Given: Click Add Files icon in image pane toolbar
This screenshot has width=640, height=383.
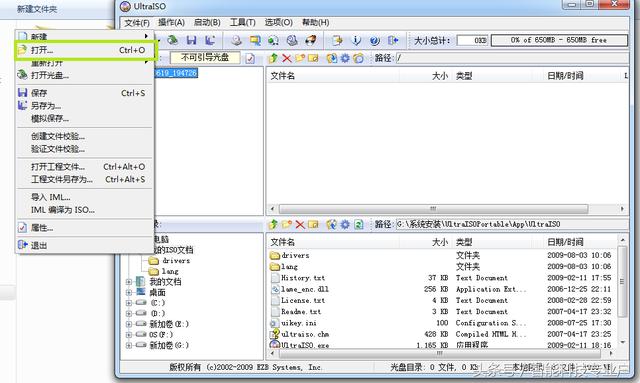Looking at the screenshot, I should click(x=332, y=58).
